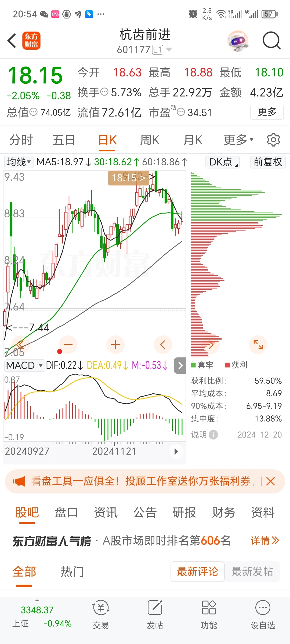Tap the date slider tick marks

coord(110,443)
